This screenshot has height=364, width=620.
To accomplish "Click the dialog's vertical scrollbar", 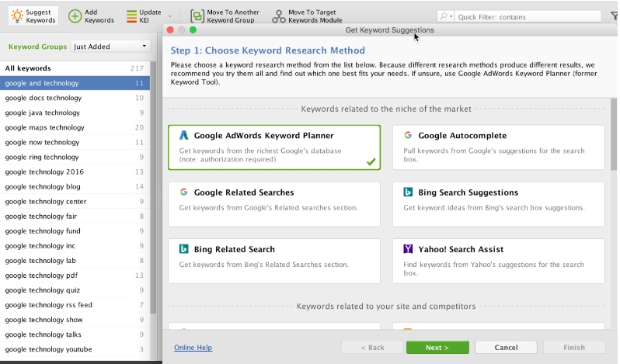I will click(614, 134).
